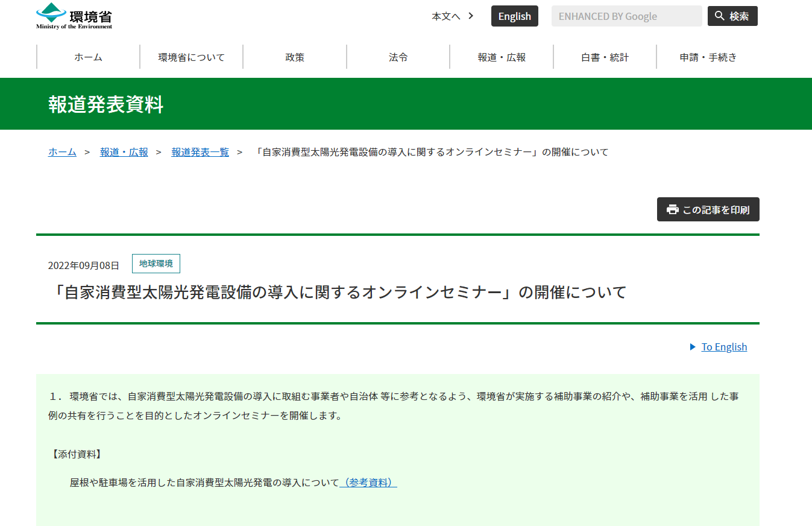Screen dimensions: 812x526
Task: Click the magnifying glass search icon
Action: [x=720, y=16]
